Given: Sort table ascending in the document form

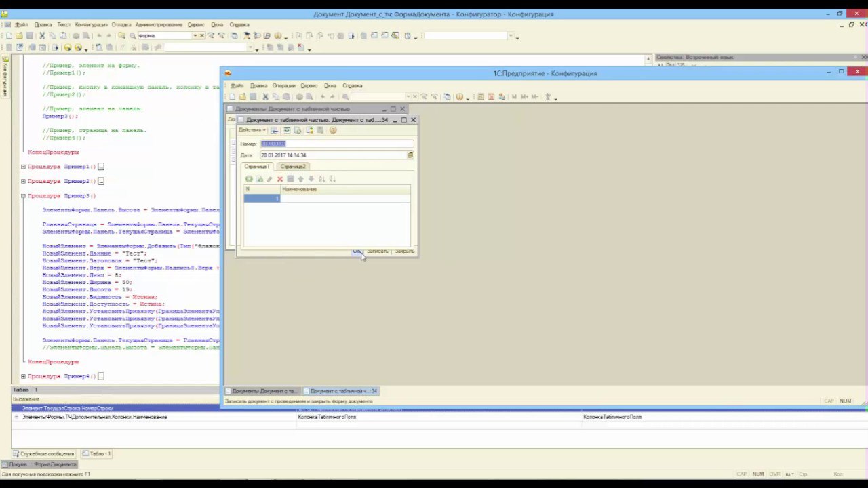Looking at the screenshot, I should pyautogui.click(x=321, y=179).
